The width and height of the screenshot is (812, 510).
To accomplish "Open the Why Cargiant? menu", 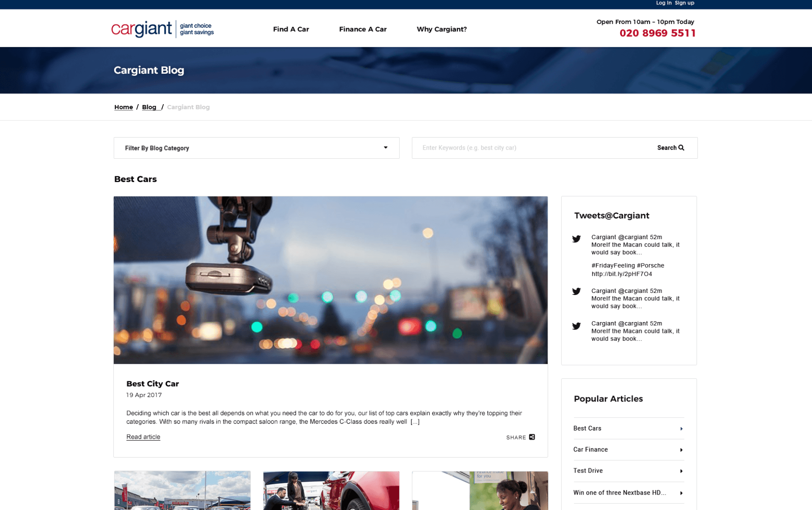I will pyautogui.click(x=441, y=29).
